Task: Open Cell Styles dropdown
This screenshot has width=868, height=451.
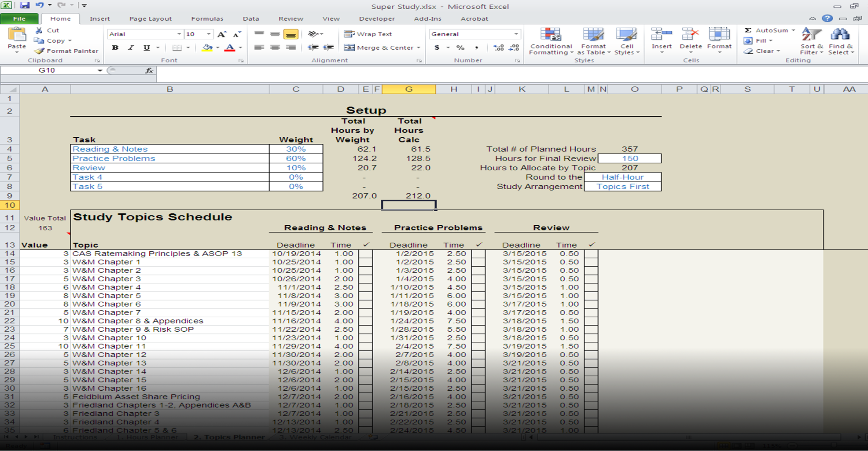Action: point(627,41)
